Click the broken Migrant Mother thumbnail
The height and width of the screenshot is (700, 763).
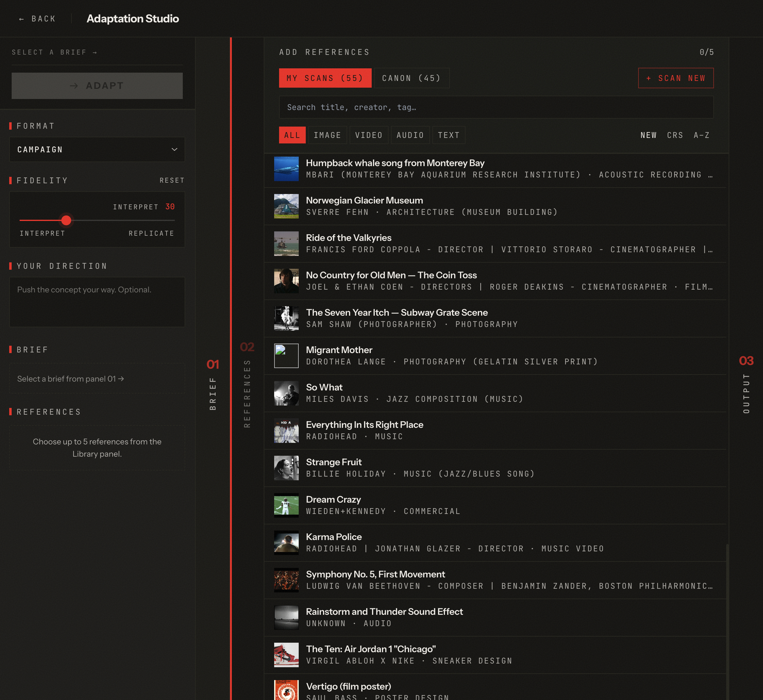(x=286, y=356)
